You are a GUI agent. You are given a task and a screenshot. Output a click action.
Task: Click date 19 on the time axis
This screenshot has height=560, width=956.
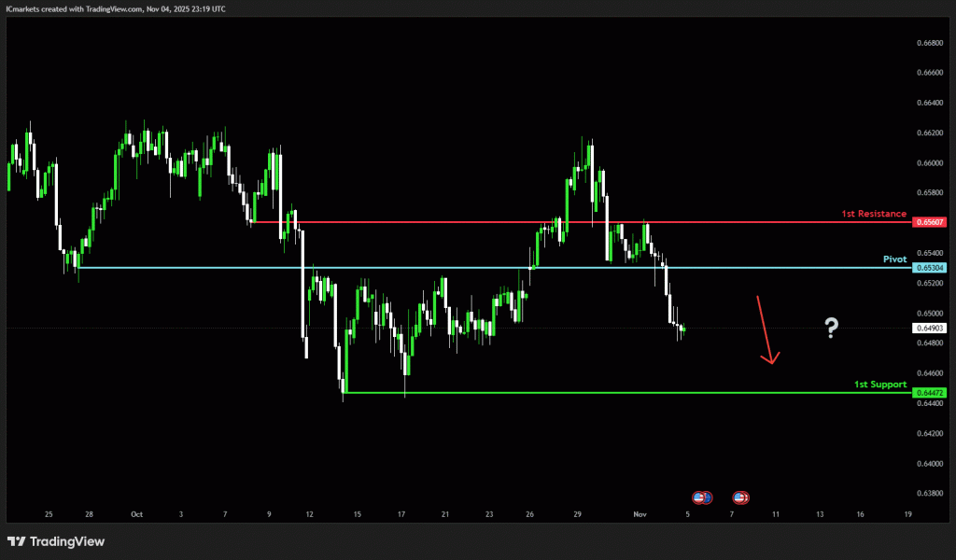point(908,514)
